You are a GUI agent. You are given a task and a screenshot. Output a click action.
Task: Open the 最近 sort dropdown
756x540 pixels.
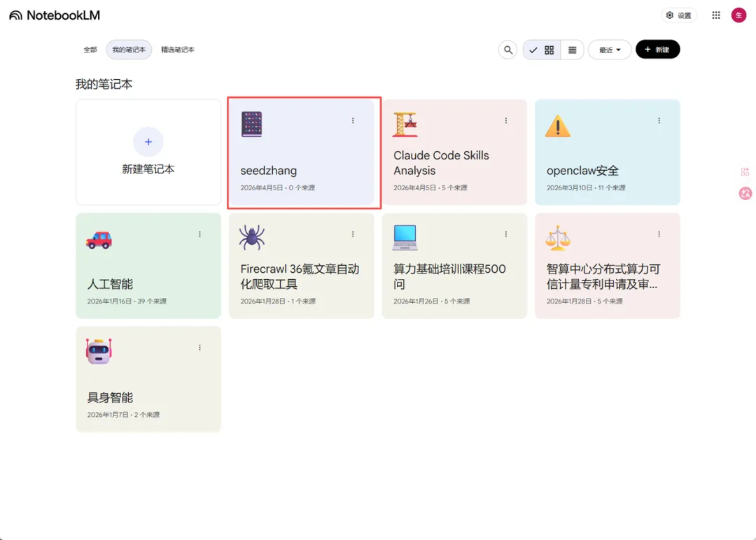[610, 50]
